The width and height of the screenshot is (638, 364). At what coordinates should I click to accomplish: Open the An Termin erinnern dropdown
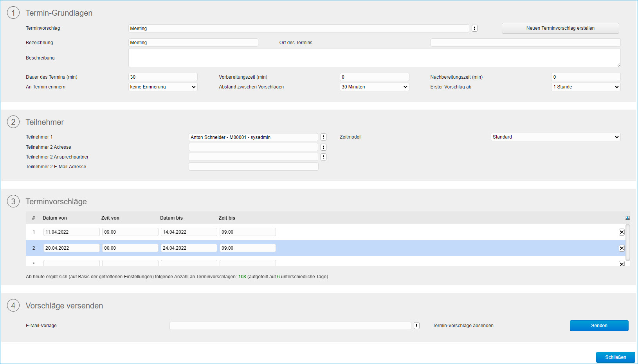tap(163, 87)
